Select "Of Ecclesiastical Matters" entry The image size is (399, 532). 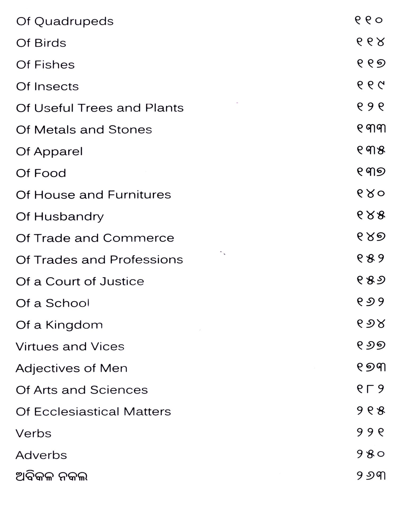pyautogui.click(x=93, y=412)
